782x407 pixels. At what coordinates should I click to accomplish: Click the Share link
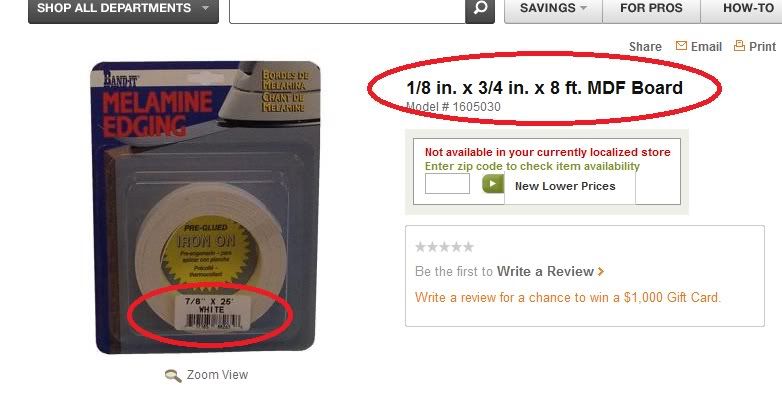click(x=645, y=47)
